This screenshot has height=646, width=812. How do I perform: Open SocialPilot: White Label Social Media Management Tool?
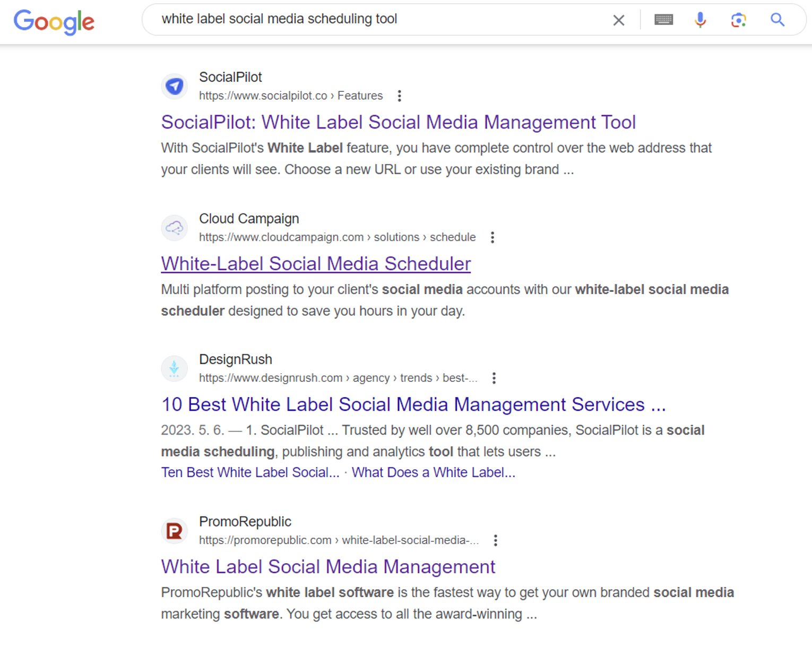[x=399, y=122]
